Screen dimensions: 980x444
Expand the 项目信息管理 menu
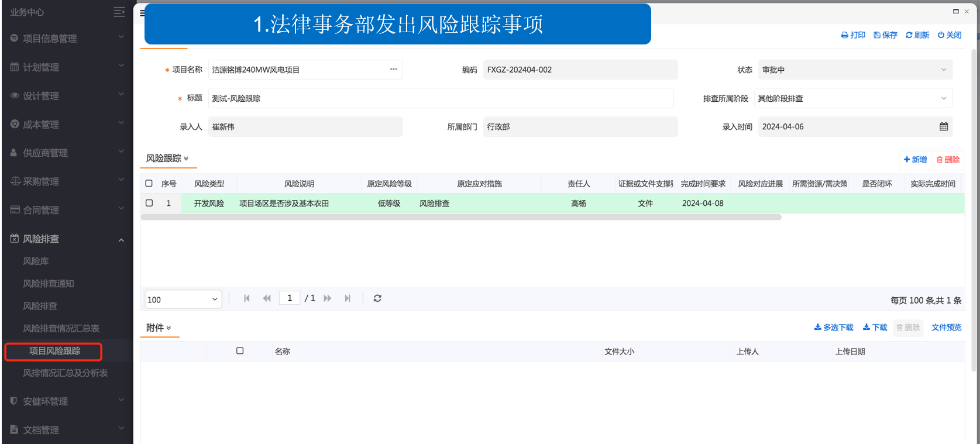click(67, 39)
